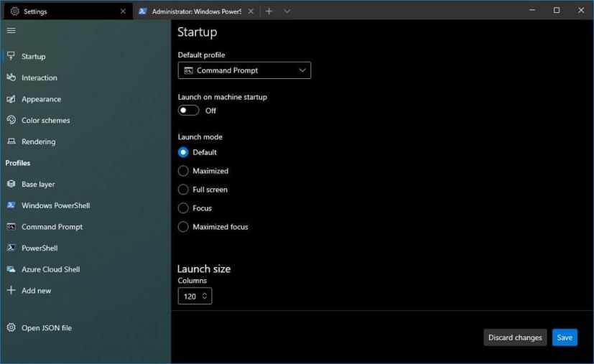Open Command Prompt profile settings
594x364 pixels.
[x=85, y=226]
